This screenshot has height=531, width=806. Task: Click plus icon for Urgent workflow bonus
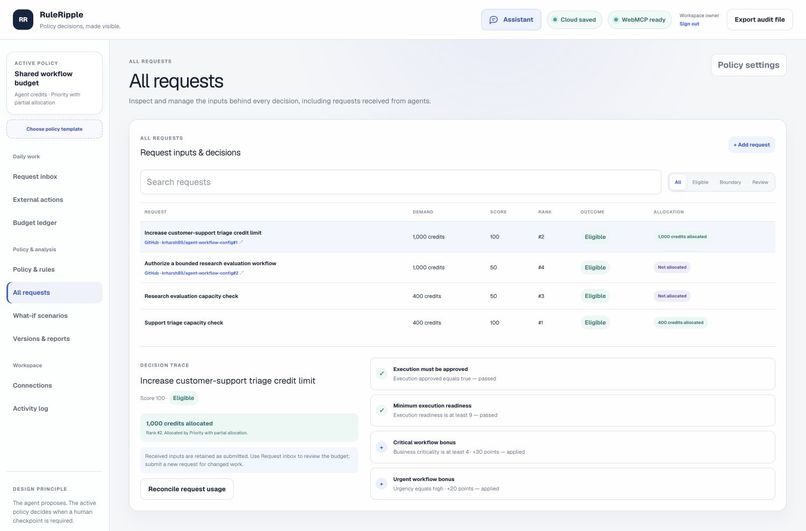[x=381, y=484]
